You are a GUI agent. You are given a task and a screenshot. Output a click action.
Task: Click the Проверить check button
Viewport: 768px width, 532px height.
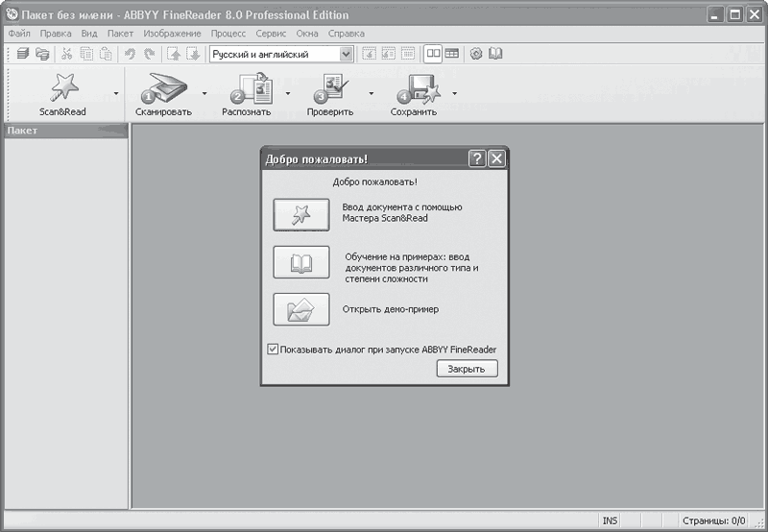click(330, 94)
